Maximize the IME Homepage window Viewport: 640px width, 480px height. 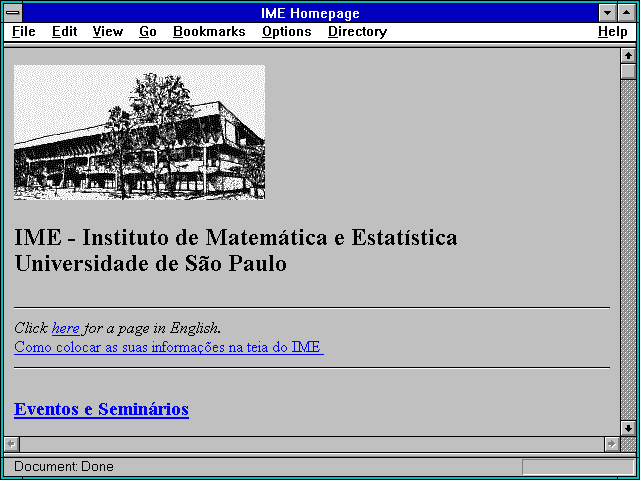[627, 13]
